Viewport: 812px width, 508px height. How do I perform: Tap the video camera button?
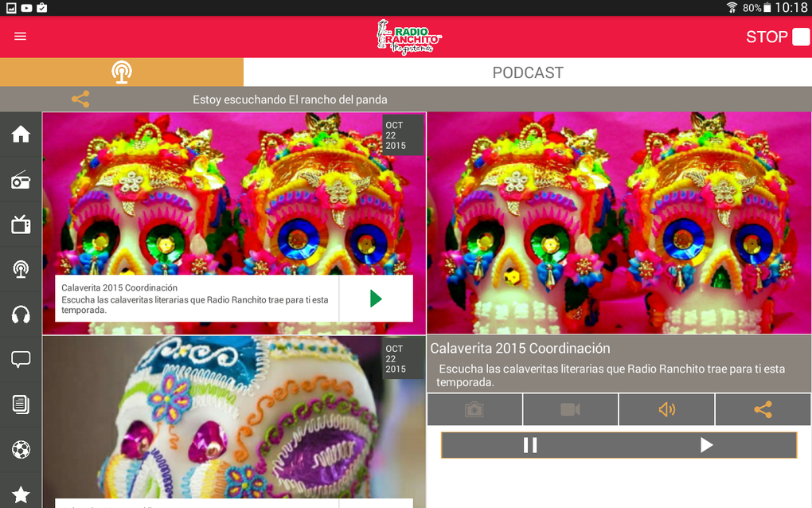point(570,409)
